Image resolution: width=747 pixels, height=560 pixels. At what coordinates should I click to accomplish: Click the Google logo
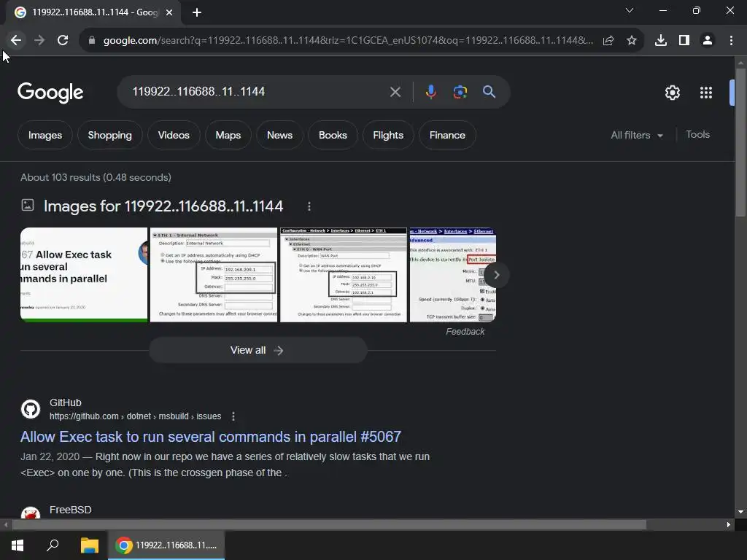click(50, 93)
